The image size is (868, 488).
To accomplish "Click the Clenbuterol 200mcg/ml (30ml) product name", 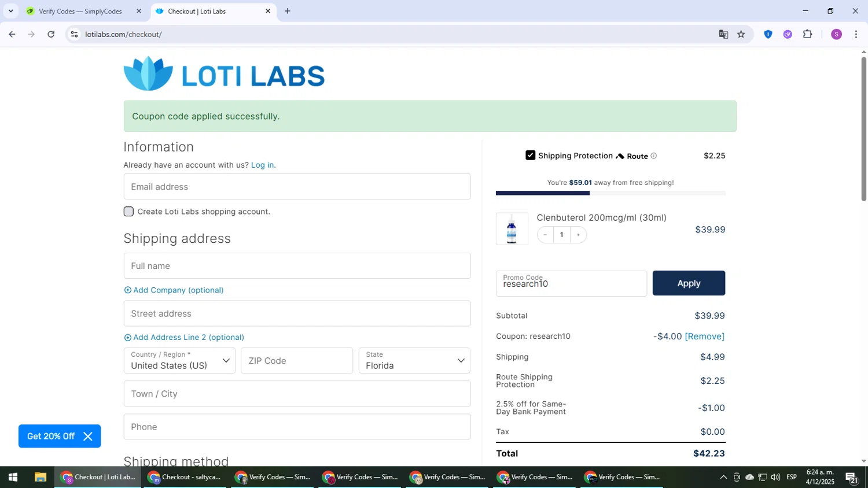I will tap(601, 218).
